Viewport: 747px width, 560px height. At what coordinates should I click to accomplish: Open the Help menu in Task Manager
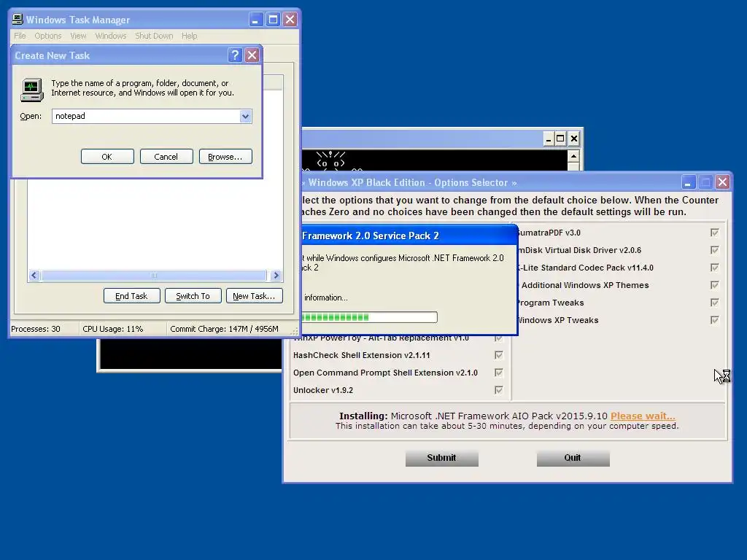coord(189,36)
